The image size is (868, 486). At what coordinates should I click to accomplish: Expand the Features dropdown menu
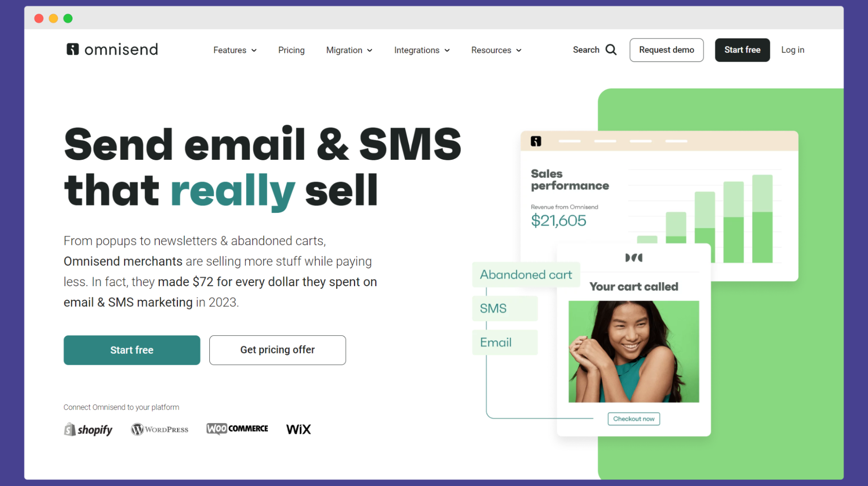point(234,50)
